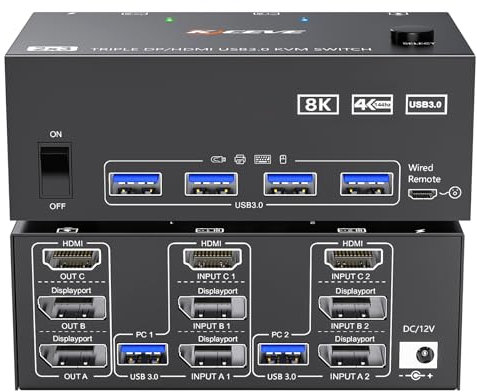The height and width of the screenshot is (392, 477).
Task: Click the PC 2 USB 3.0 port
Action: 283,354
